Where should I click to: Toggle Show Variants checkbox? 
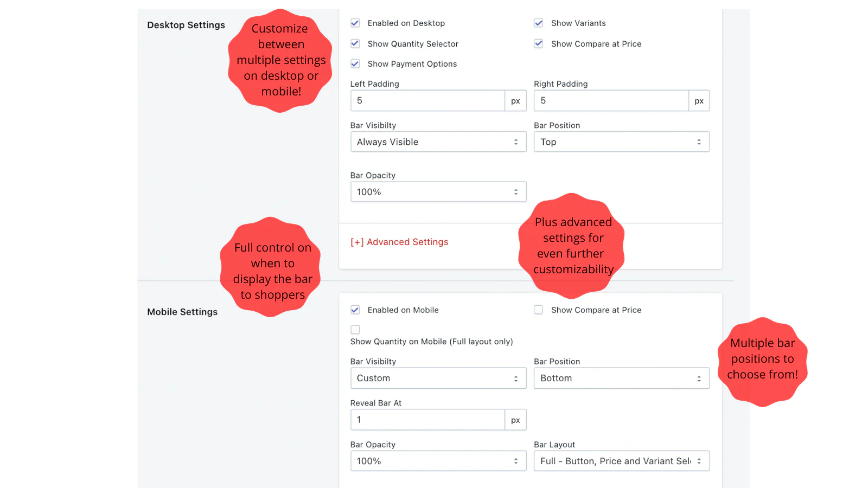(x=539, y=23)
